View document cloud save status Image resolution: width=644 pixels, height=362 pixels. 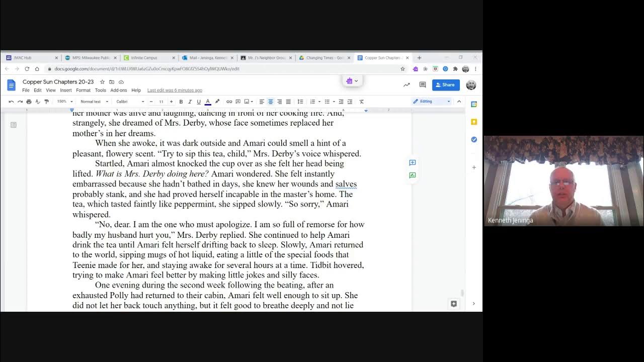coord(121,82)
